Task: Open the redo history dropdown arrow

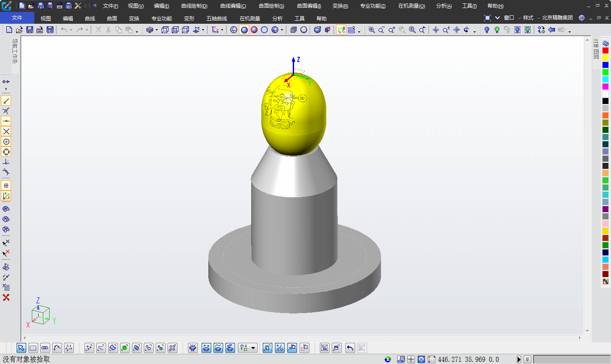Action: tap(87, 30)
